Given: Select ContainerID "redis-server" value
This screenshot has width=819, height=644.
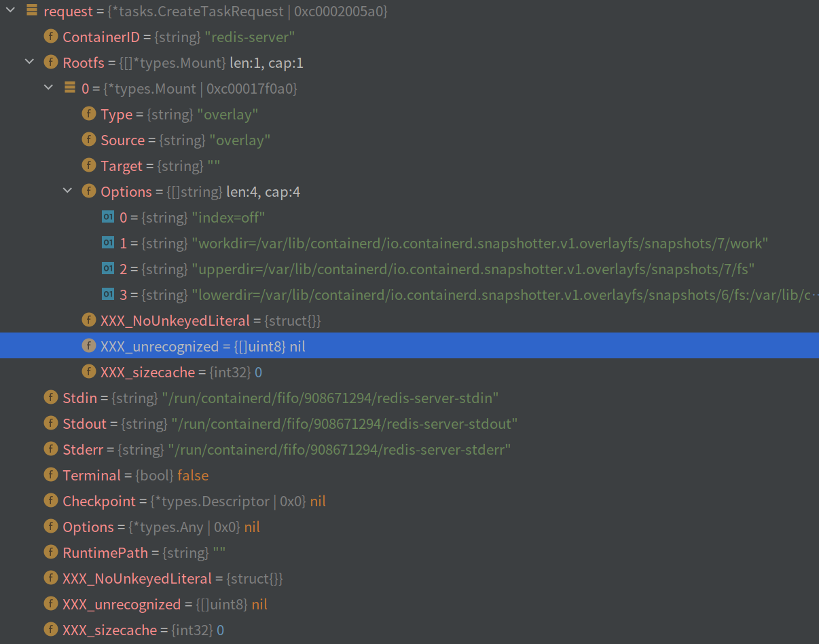Looking at the screenshot, I should click(250, 37).
